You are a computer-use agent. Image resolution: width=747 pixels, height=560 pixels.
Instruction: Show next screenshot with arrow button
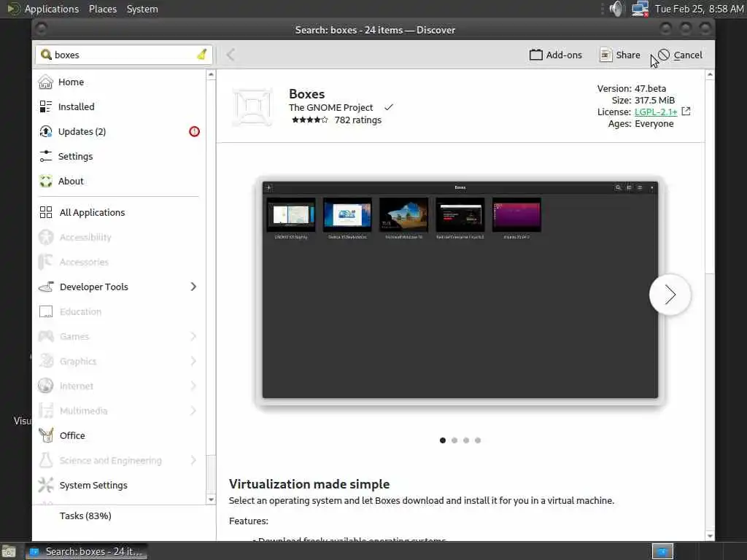[x=670, y=295]
